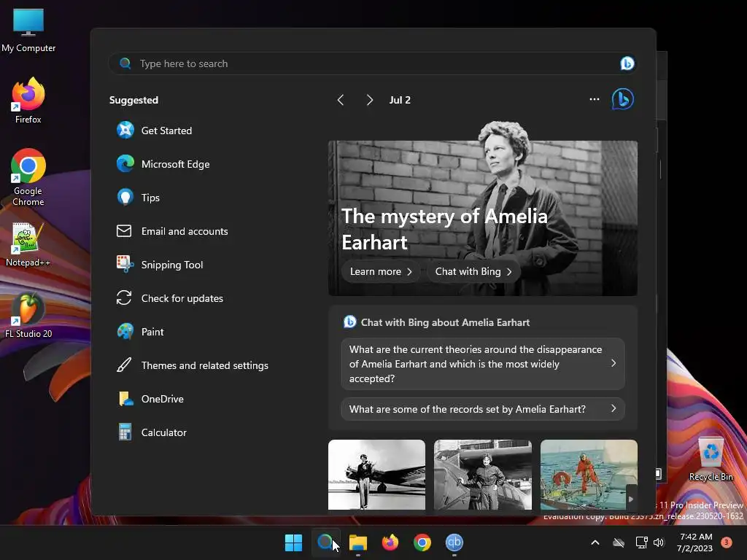The image size is (747, 560).
Task: Open more options ellipsis menu
Action: click(594, 99)
